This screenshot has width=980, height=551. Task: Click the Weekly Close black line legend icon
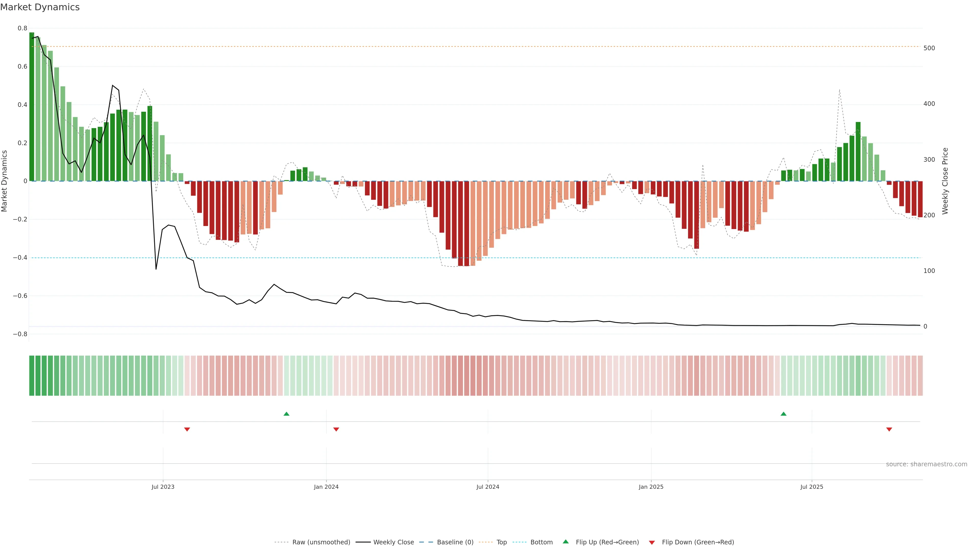[363, 542]
